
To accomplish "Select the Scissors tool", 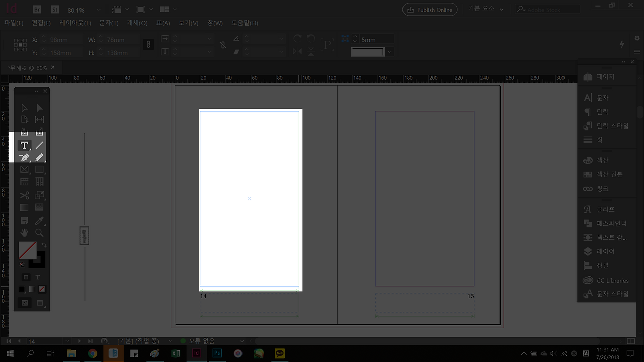I will tap(24, 195).
